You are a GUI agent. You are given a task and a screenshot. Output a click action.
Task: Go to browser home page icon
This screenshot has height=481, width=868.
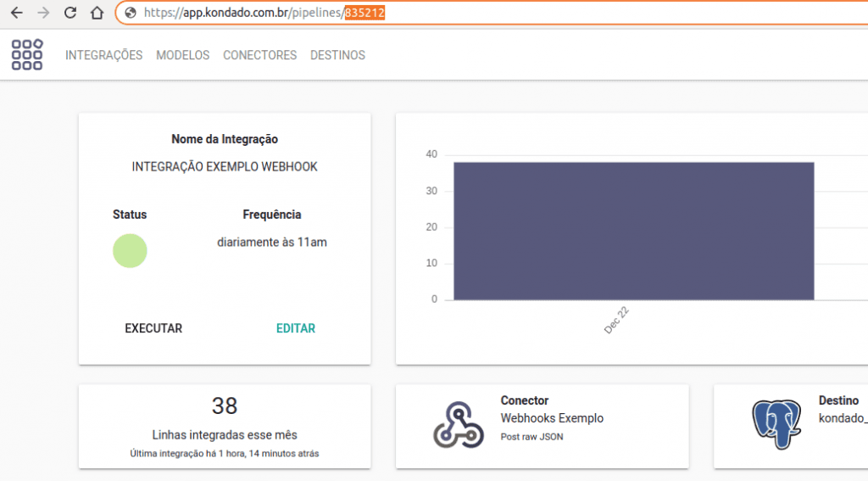(x=97, y=13)
